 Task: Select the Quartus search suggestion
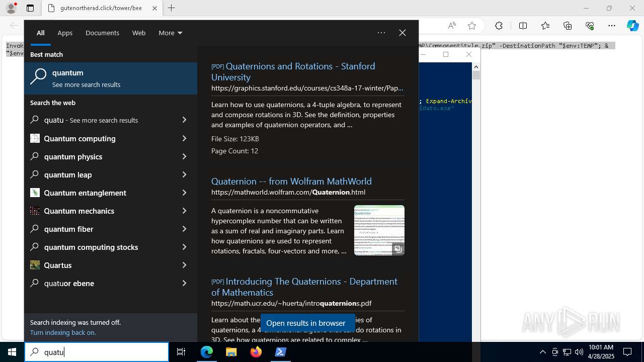click(111, 265)
